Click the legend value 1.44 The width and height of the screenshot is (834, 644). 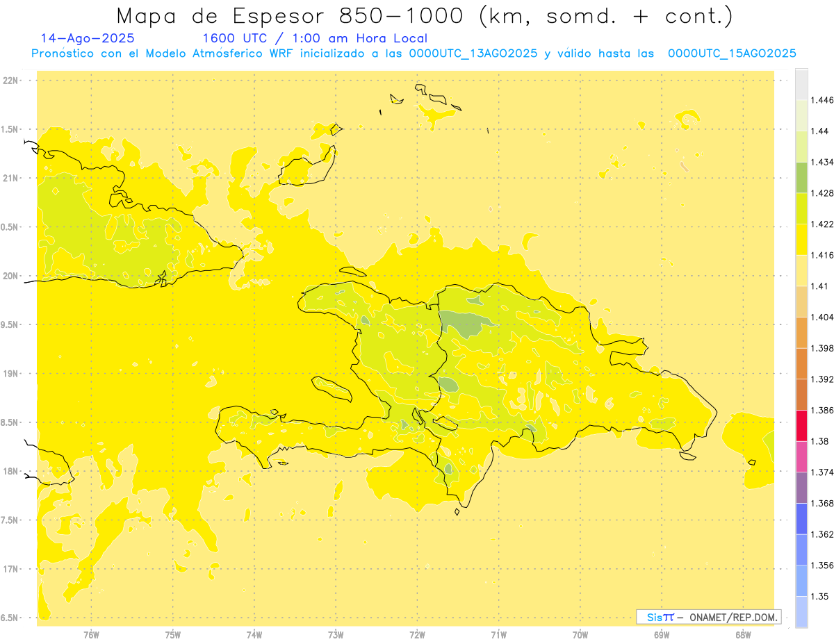pyautogui.click(x=819, y=131)
